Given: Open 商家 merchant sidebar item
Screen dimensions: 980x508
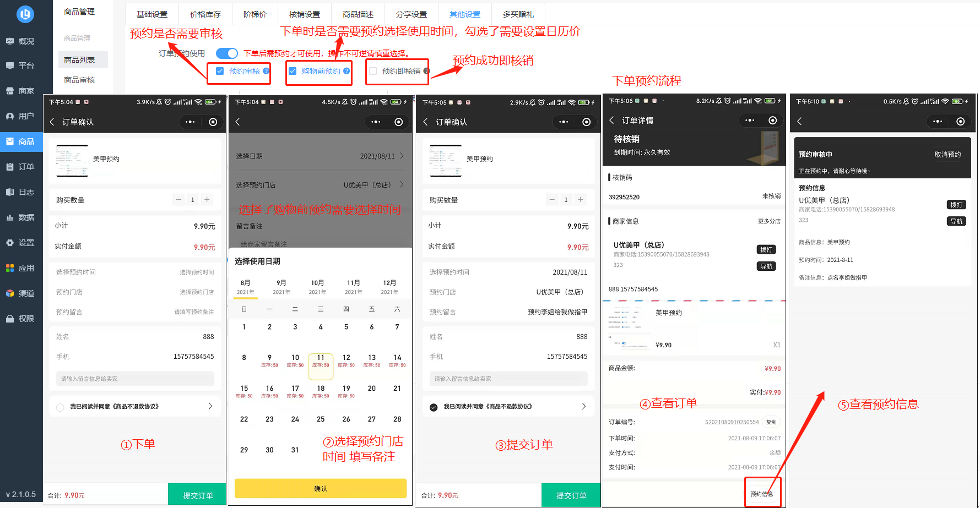Looking at the screenshot, I should (x=20, y=91).
